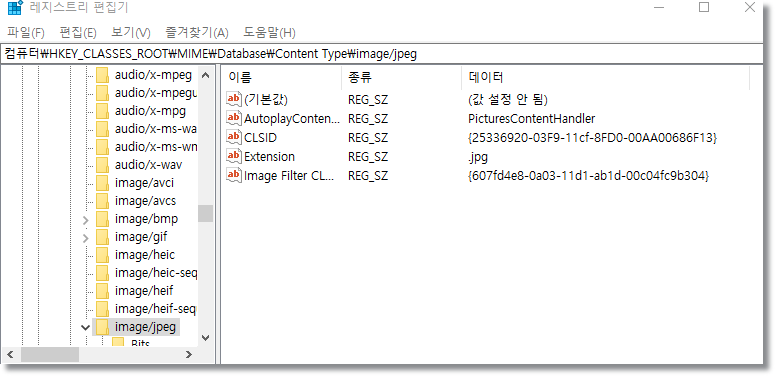
Task: Open the 도움말(H) menu
Action: point(269,33)
